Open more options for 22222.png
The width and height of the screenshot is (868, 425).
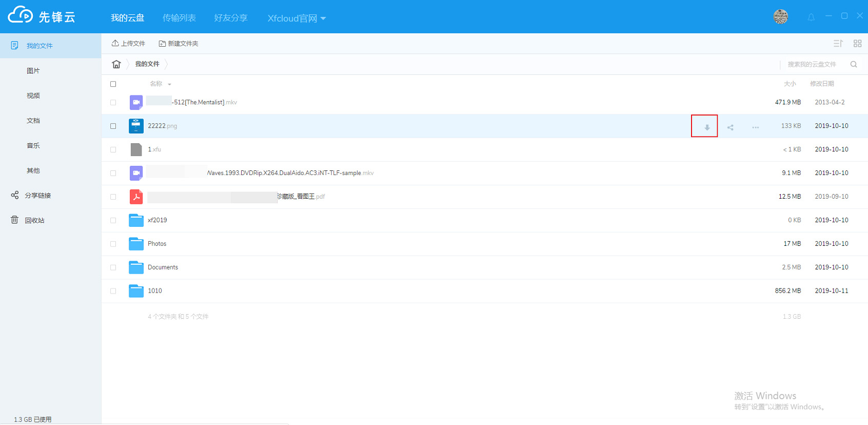[x=755, y=127]
